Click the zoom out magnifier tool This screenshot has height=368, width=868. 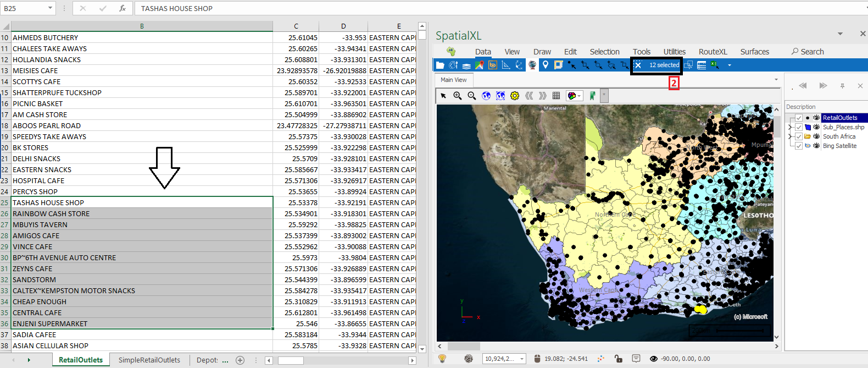click(x=471, y=96)
